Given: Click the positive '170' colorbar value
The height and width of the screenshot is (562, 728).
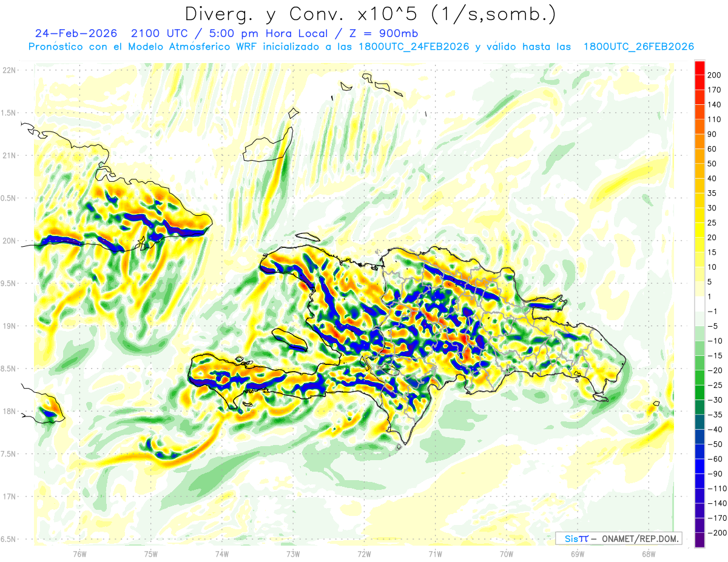Looking at the screenshot, I should pyautogui.click(x=714, y=90).
